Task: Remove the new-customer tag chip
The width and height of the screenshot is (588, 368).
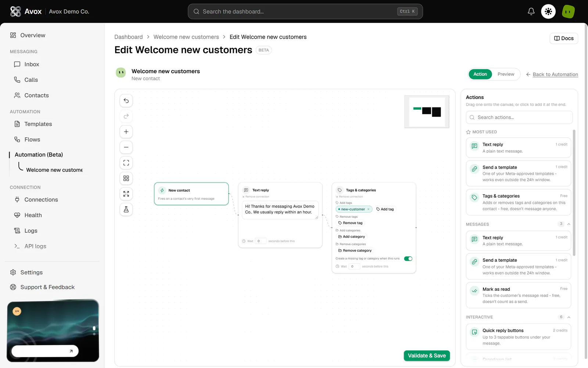Action: (x=368, y=209)
